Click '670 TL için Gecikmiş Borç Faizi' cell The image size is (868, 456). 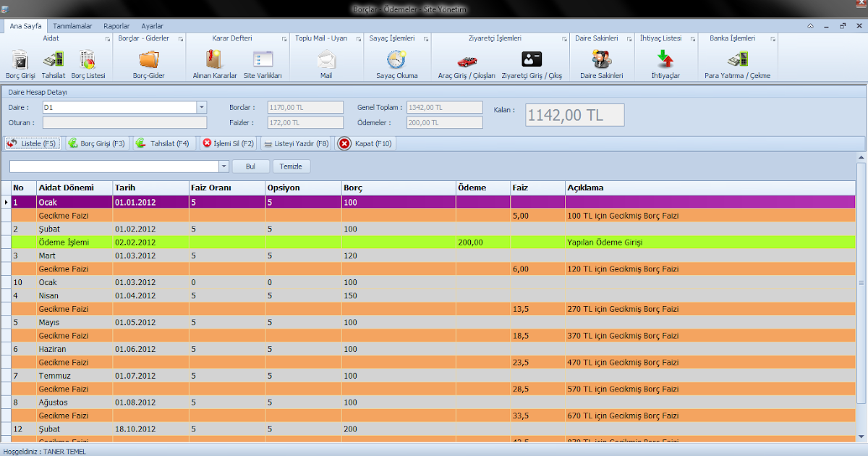tap(710, 416)
